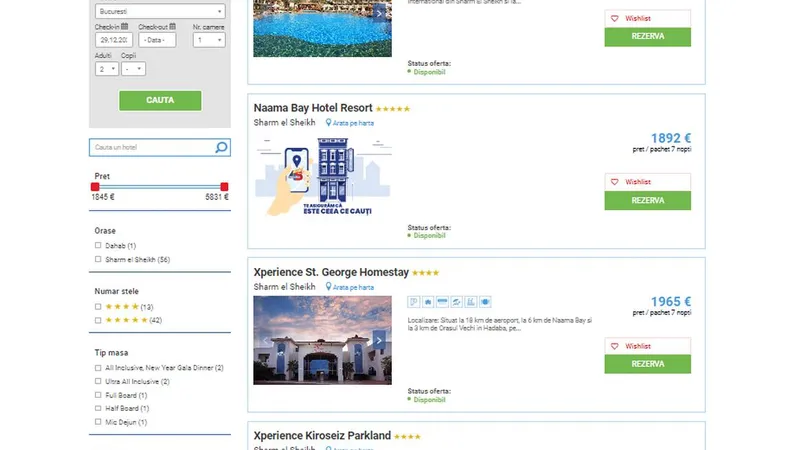Click the map pin icon for Naama Bay Hotel Resort

coord(329,122)
